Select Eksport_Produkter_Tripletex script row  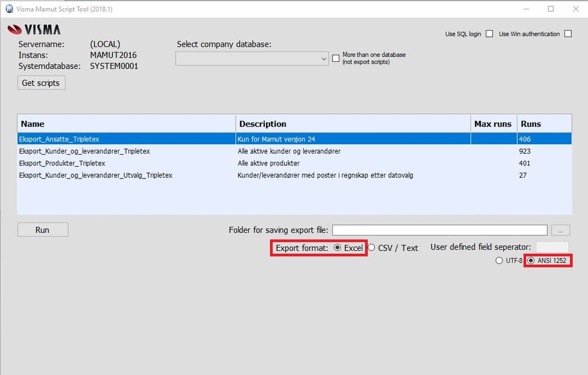click(294, 163)
